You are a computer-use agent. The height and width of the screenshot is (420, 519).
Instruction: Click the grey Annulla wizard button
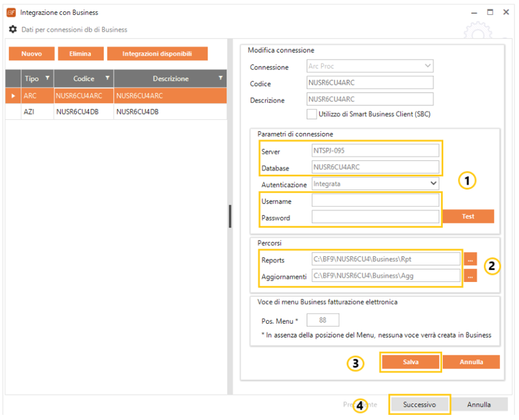(x=479, y=405)
